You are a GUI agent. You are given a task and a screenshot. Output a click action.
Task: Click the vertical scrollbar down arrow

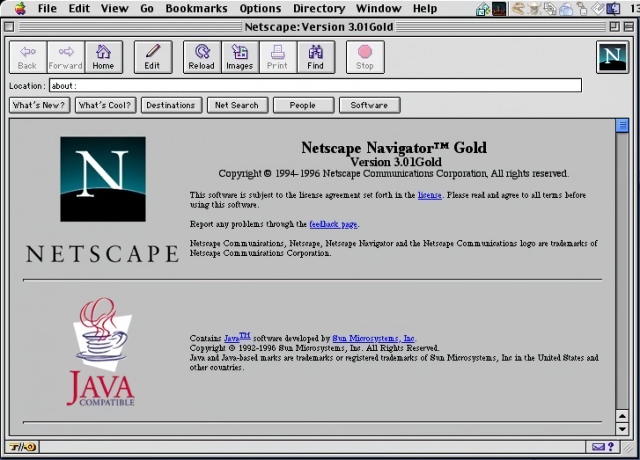coord(622,429)
